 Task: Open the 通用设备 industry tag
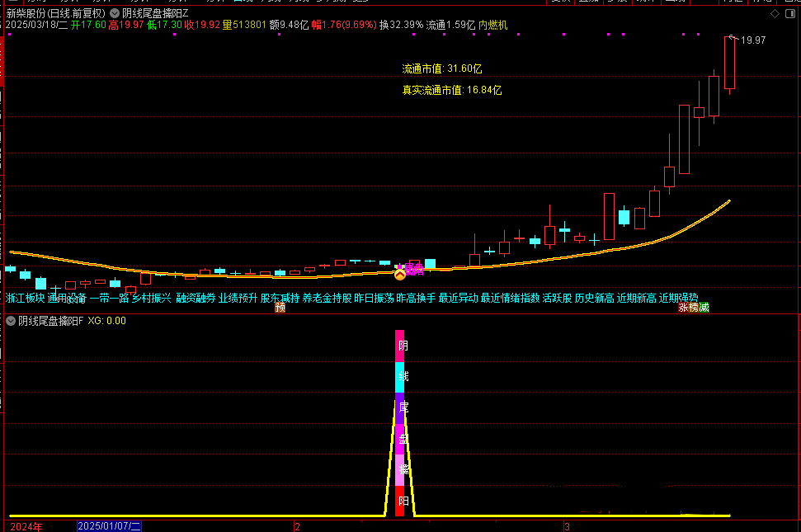pyautogui.click(x=67, y=298)
